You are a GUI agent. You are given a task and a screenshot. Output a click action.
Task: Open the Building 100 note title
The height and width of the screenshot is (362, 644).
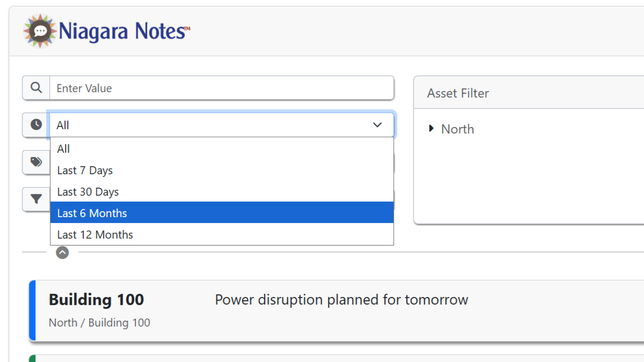tap(97, 300)
